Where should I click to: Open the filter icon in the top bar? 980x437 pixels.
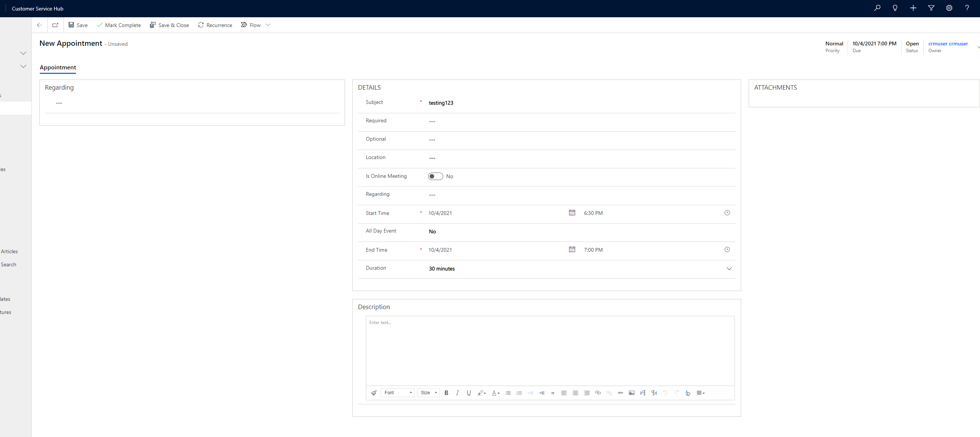[931, 8]
